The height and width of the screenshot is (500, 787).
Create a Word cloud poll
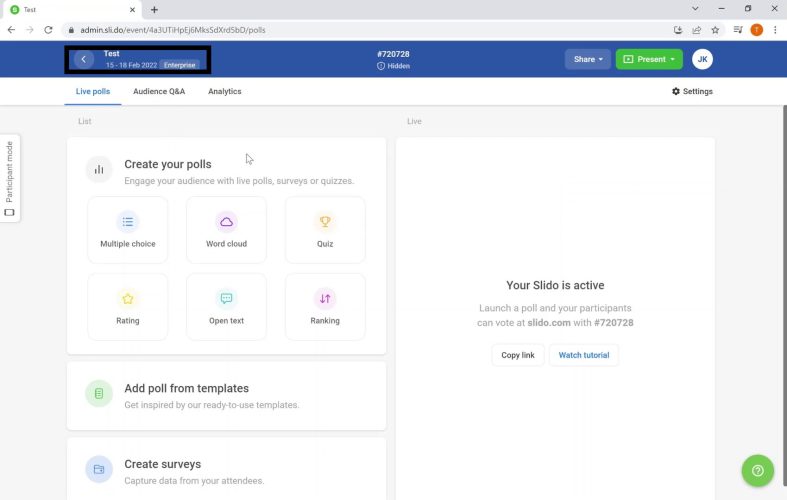click(x=226, y=222)
